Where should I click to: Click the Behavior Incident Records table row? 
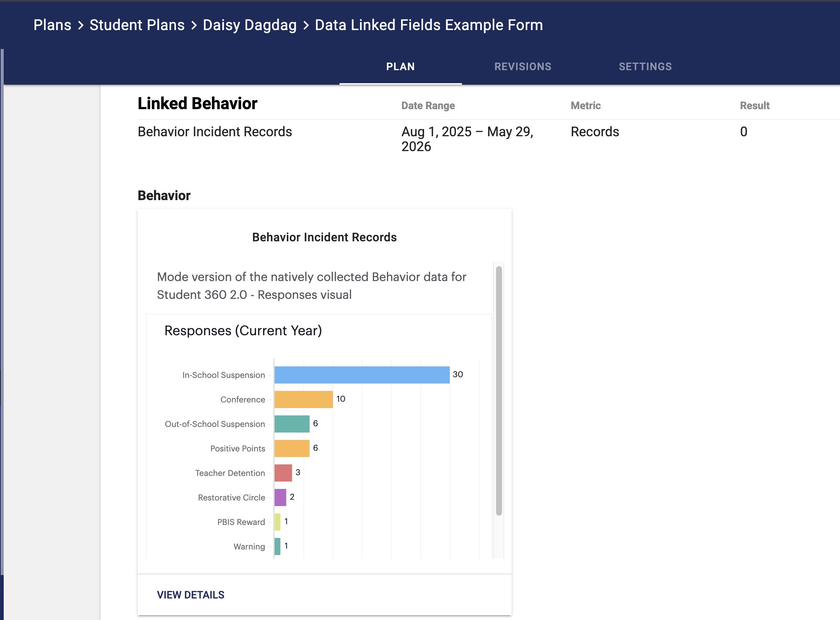pos(214,132)
